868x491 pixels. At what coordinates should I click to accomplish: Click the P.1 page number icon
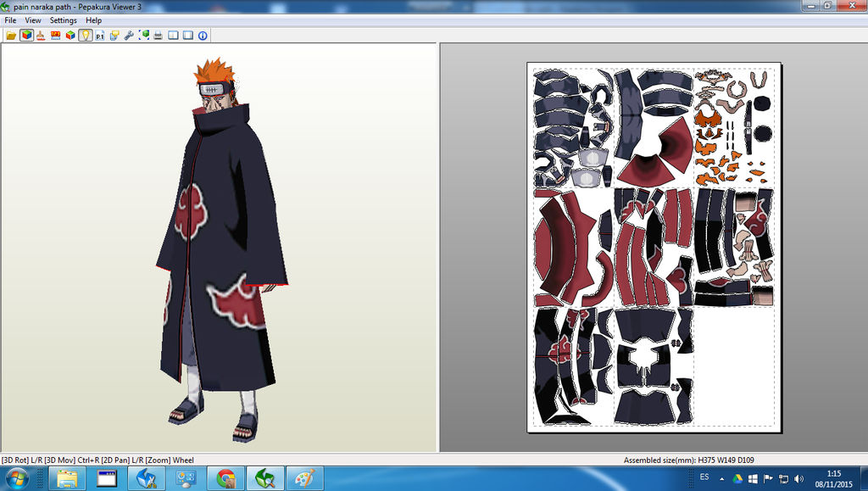point(100,36)
